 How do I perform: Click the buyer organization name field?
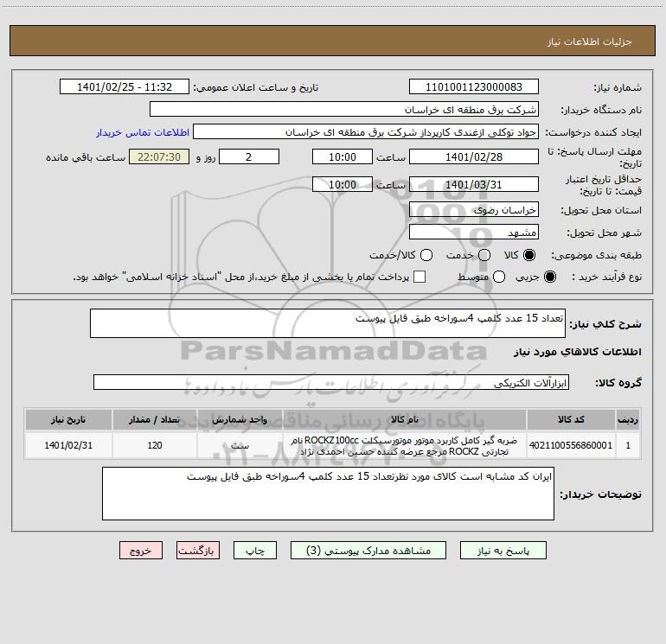tap(344, 109)
